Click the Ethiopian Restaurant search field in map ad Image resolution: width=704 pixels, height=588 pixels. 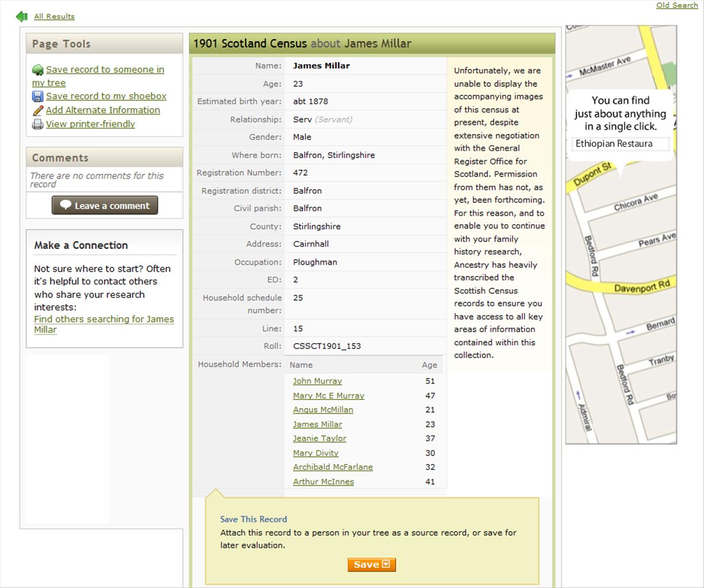[621, 144]
